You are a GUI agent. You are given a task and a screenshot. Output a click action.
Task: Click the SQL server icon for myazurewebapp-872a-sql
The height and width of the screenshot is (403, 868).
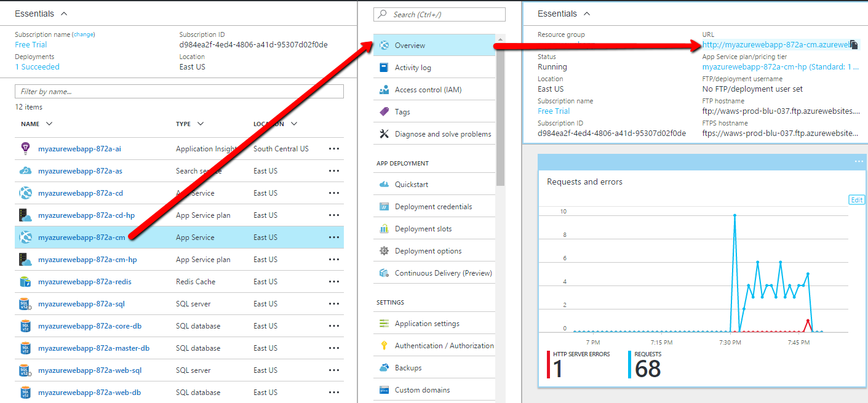(25, 304)
